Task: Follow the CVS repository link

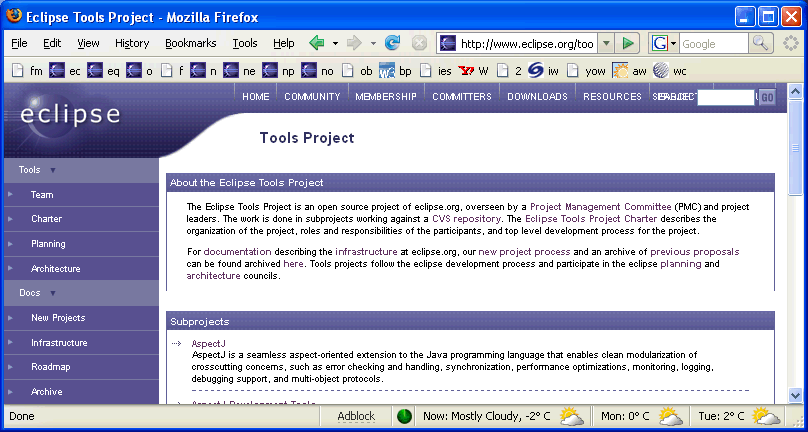Action: point(466,219)
